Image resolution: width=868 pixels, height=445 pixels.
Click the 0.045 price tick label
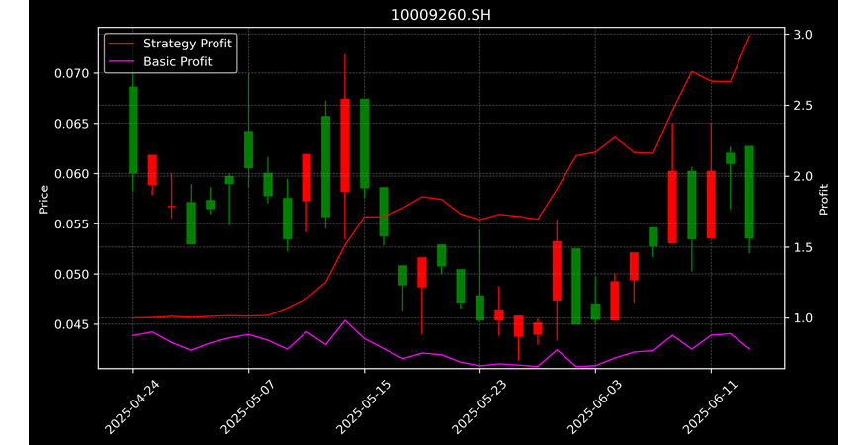(x=72, y=324)
